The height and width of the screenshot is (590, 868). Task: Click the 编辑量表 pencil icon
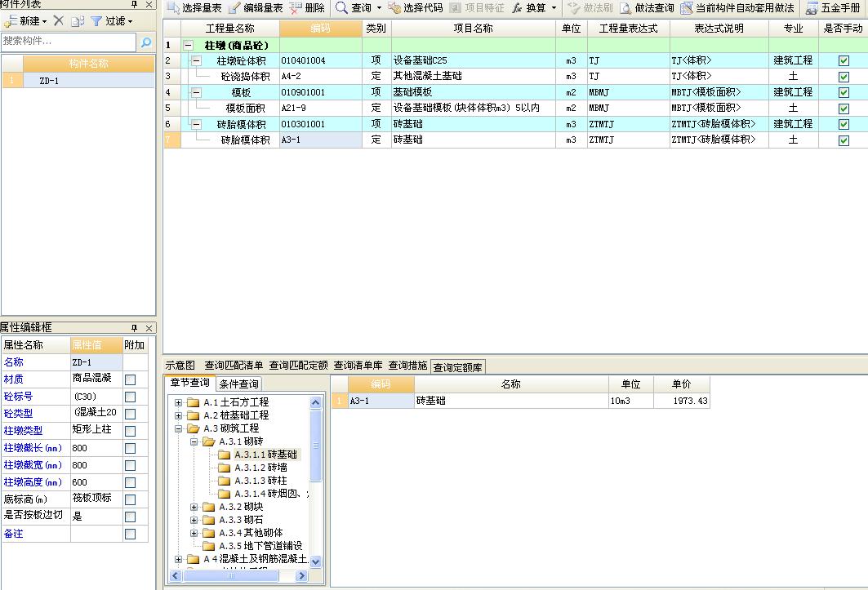(234, 7)
